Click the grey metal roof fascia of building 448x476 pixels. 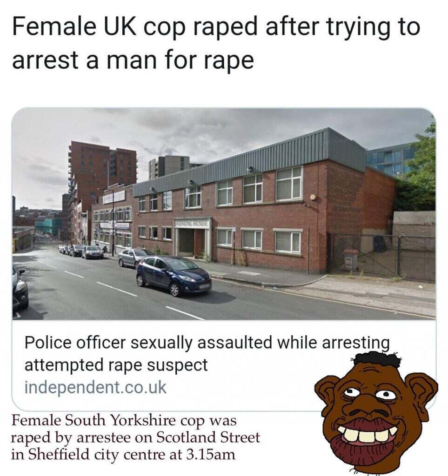click(x=249, y=161)
